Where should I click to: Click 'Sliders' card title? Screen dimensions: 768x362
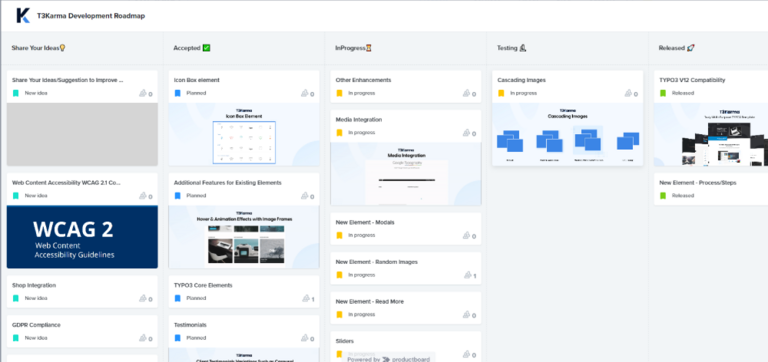pos(344,341)
